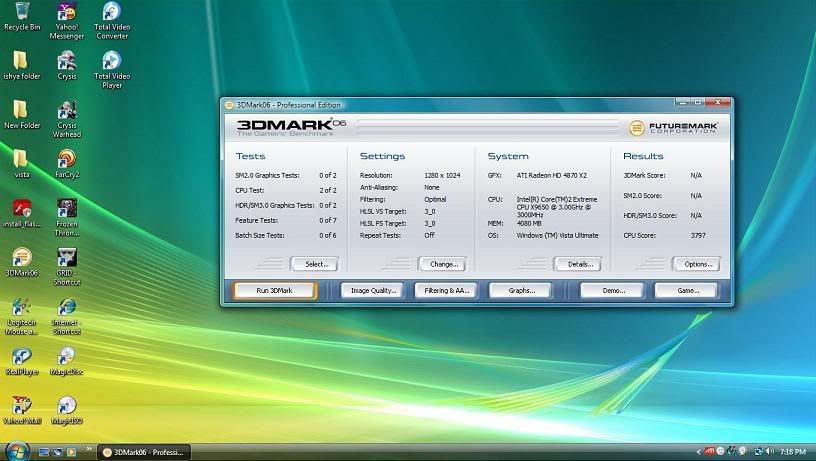This screenshot has height=461, width=816.
Task: Open the Graphs... button
Action: point(520,291)
